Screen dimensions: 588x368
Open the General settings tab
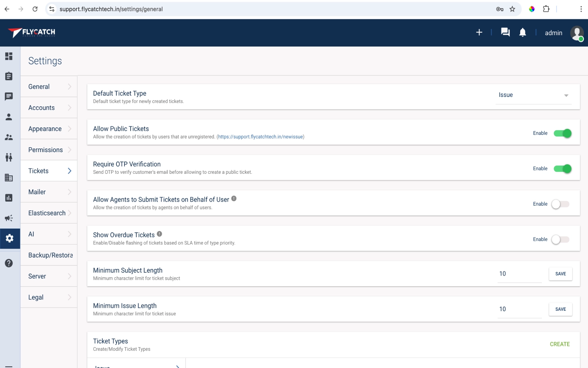tap(49, 87)
